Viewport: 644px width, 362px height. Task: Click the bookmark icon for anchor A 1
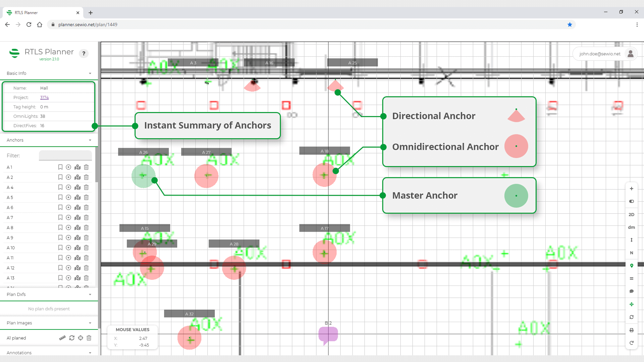click(60, 167)
